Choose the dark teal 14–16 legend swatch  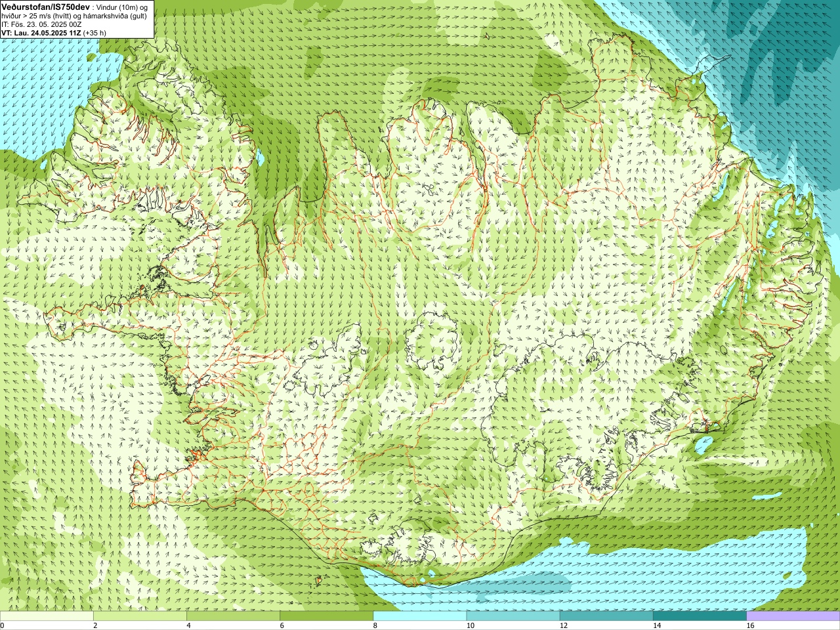(700, 616)
